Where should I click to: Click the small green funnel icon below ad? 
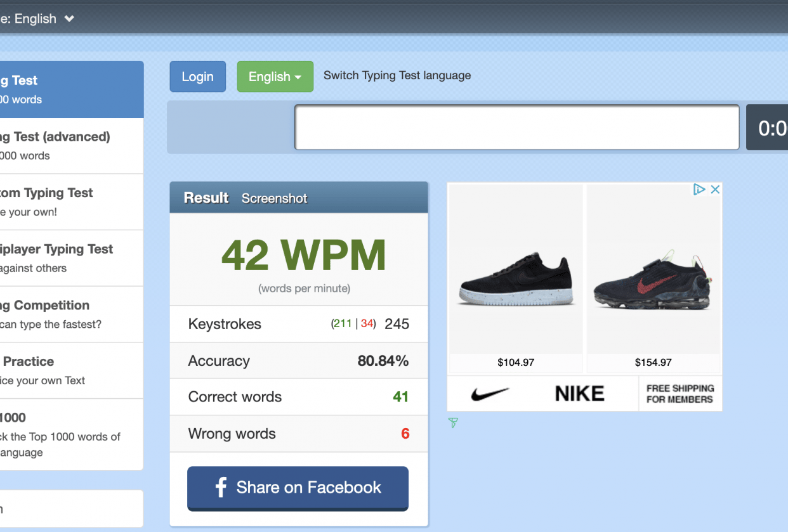click(x=453, y=423)
